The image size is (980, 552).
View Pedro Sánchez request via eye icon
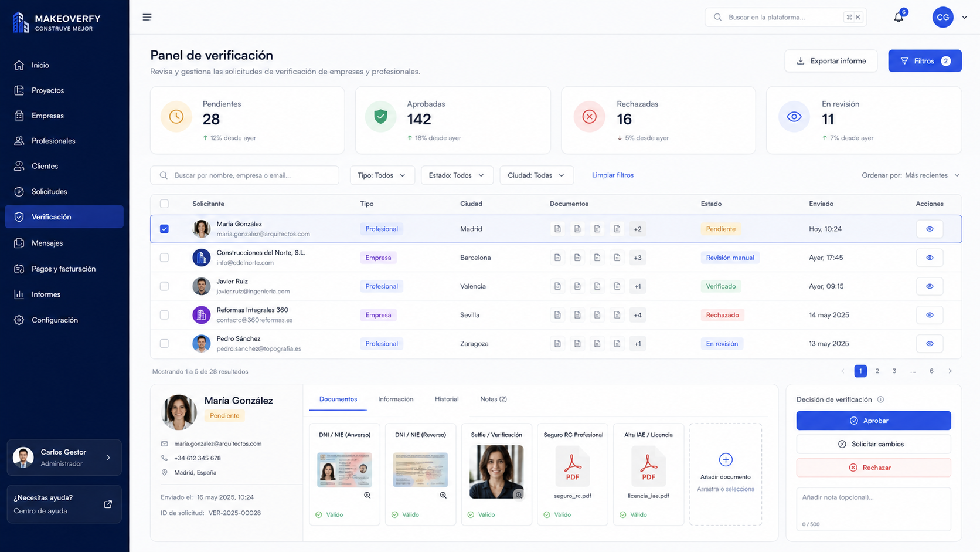pyautogui.click(x=930, y=344)
